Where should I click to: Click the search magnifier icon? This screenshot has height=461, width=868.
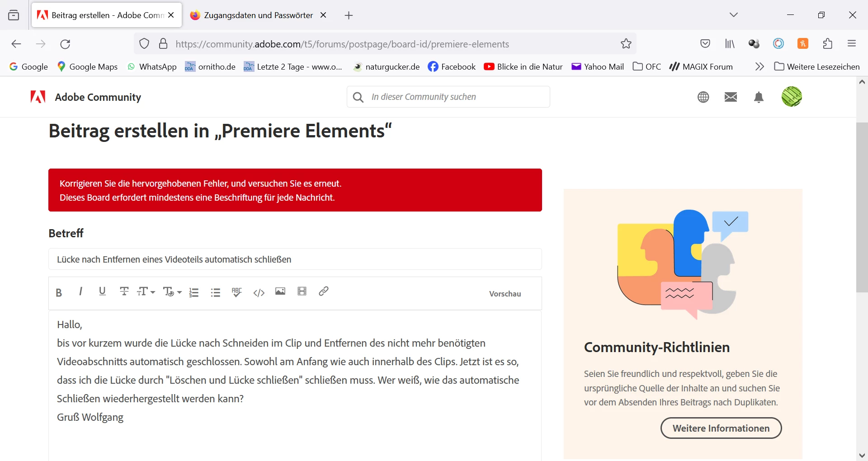[358, 97]
